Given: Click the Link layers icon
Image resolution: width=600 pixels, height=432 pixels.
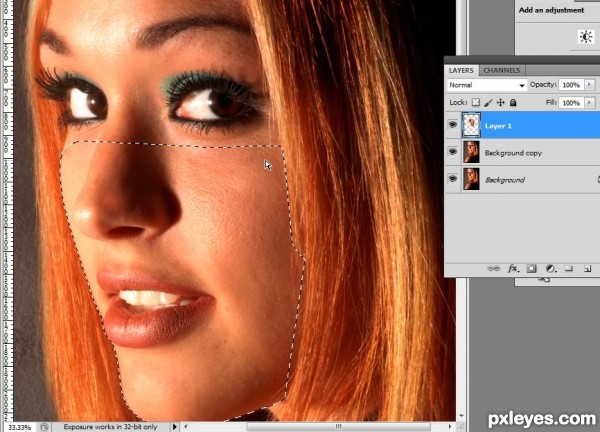Looking at the screenshot, I should (493, 269).
